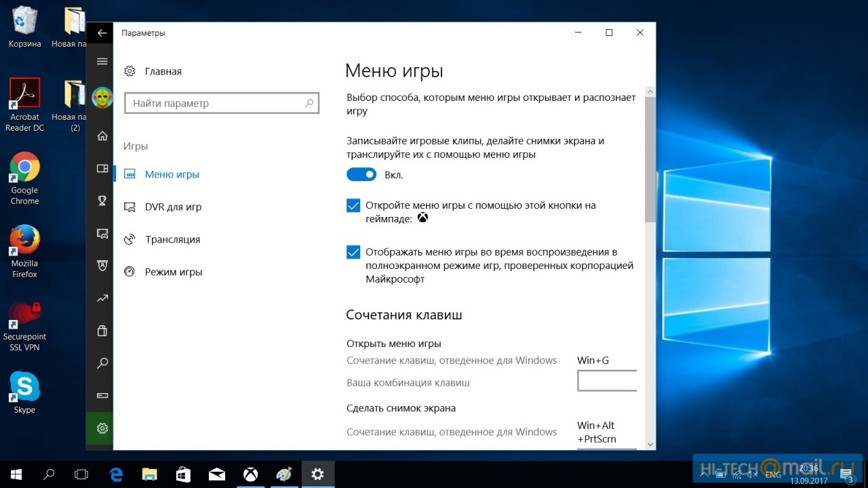Select Skype desktop shortcut

pos(25,392)
